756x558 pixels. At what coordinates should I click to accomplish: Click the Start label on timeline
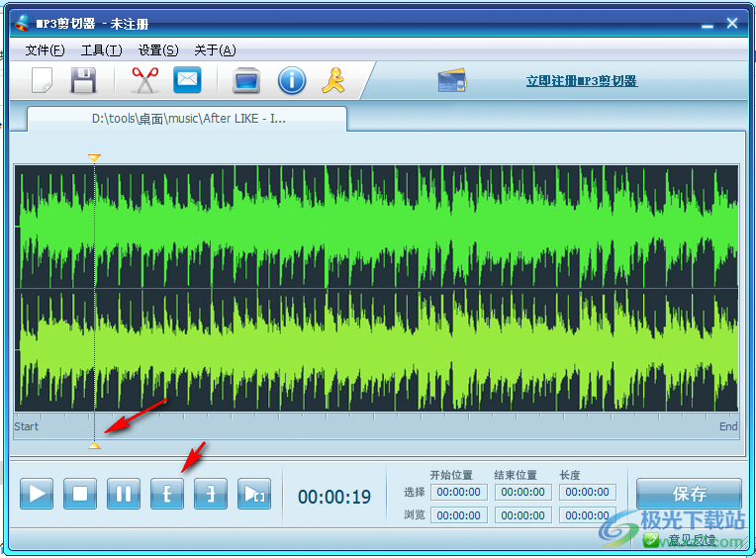point(26,426)
